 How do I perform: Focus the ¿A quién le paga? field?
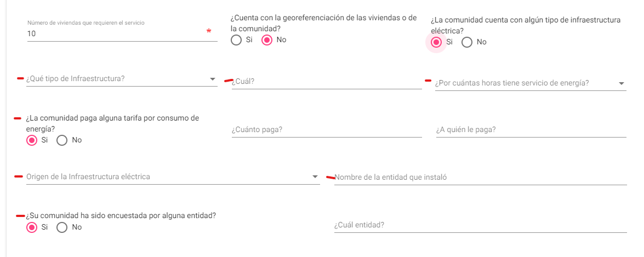click(531, 130)
